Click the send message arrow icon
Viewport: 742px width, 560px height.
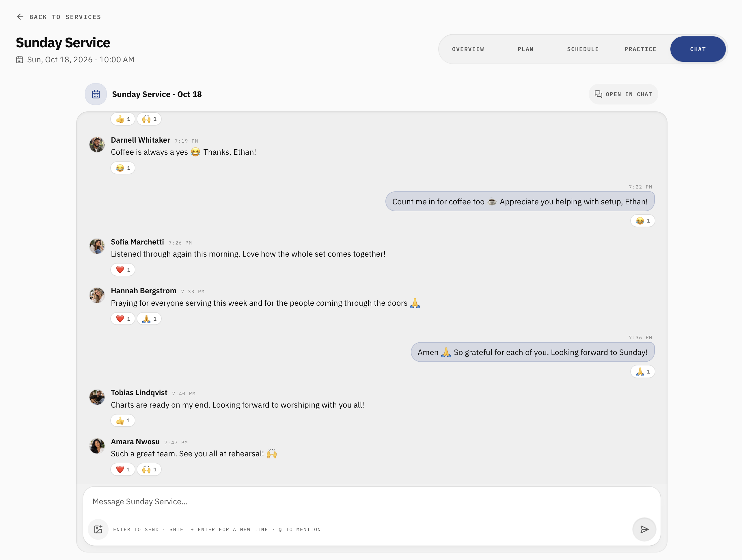(644, 529)
